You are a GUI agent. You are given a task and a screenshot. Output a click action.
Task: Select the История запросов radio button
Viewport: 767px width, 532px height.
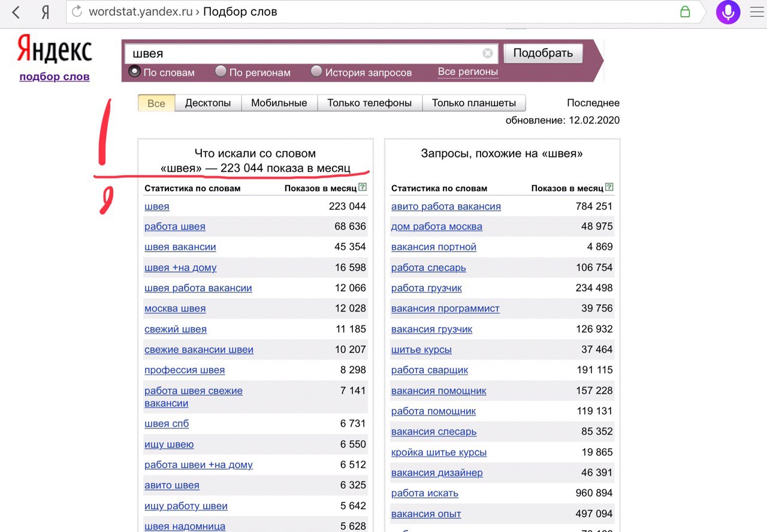tap(316, 72)
